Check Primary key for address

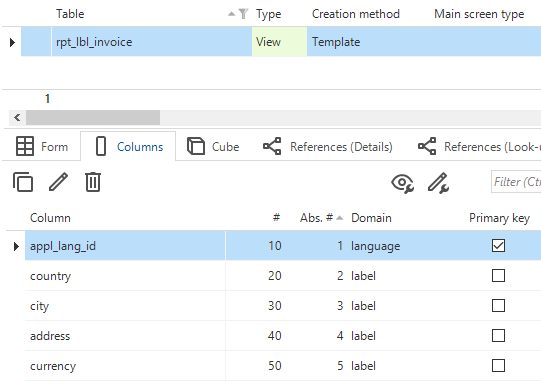(498, 336)
